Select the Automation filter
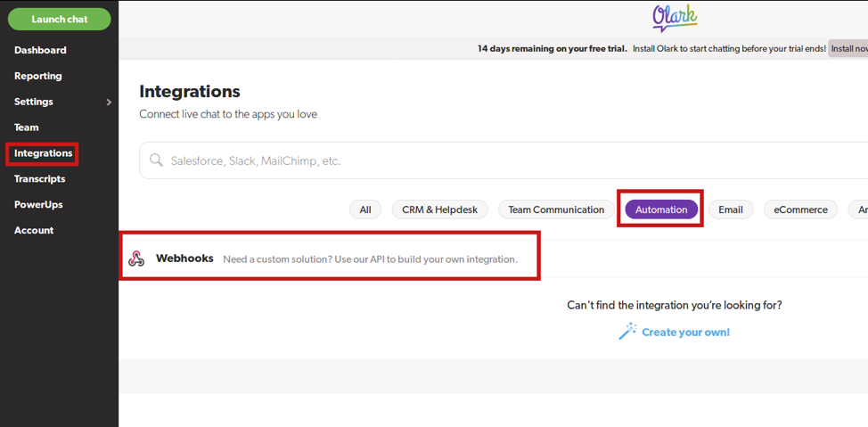This screenshot has height=427, width=868. click(661, 209)
